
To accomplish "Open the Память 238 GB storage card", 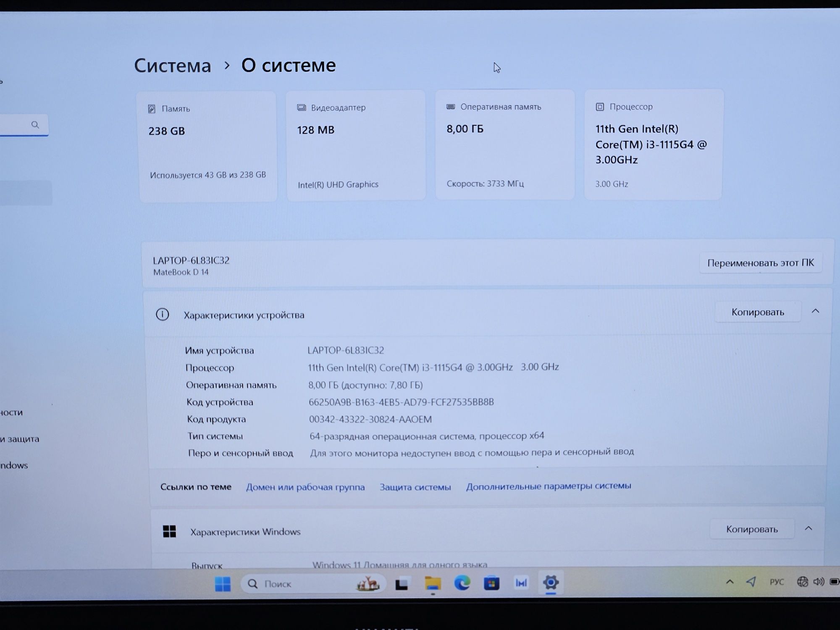I will [x=207, y=146].
